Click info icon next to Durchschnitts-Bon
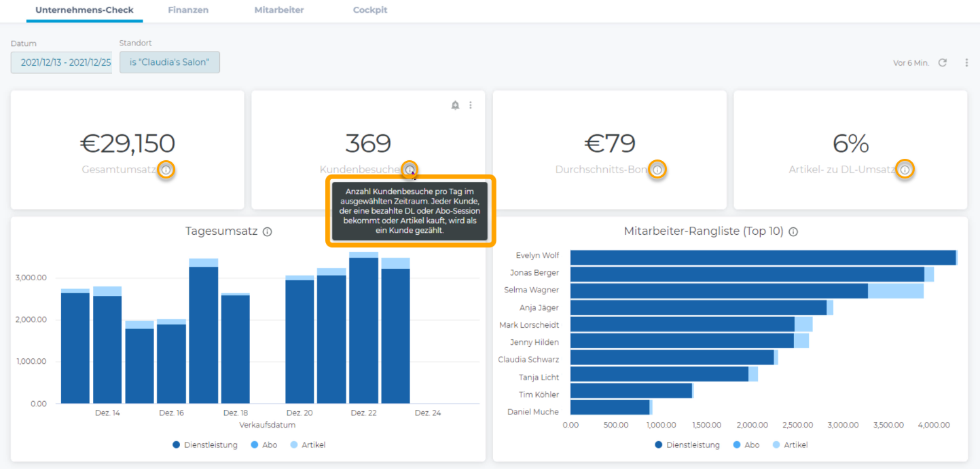This screenshot has width=980, height=469. click(x=657, y=170)
